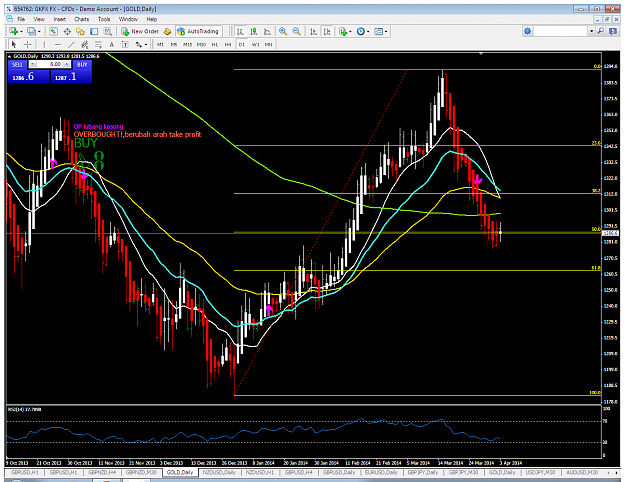The width and height of the screenshot is (625, 482).
Task: Open the View menu
Action: (39, 19)
